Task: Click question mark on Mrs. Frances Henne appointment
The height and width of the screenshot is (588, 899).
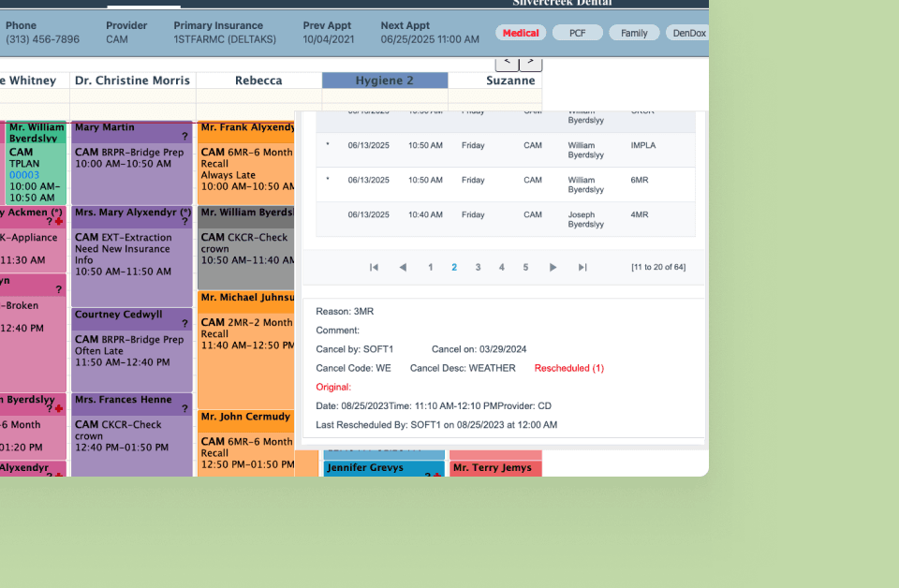Action: [184, 409]
